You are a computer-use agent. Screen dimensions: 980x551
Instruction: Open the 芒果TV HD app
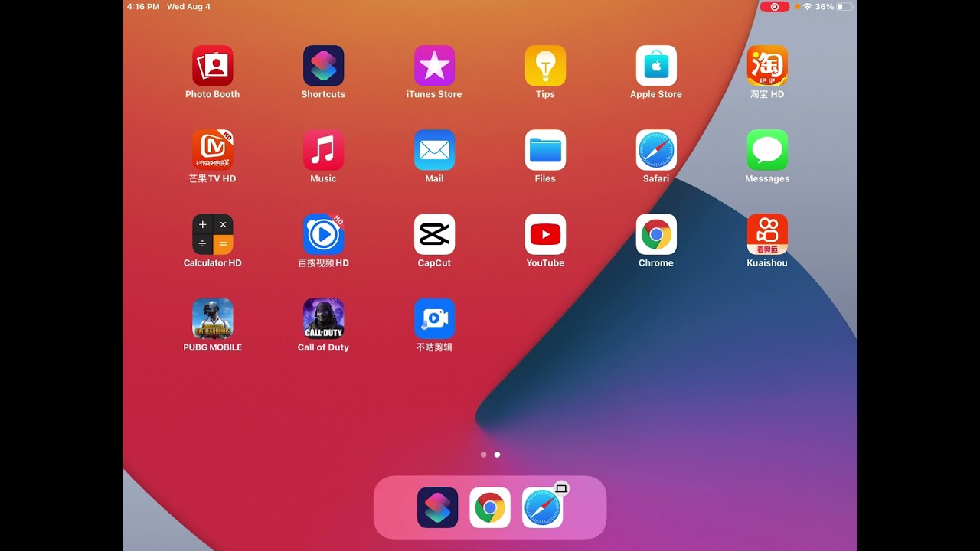[x=212, y=150]
